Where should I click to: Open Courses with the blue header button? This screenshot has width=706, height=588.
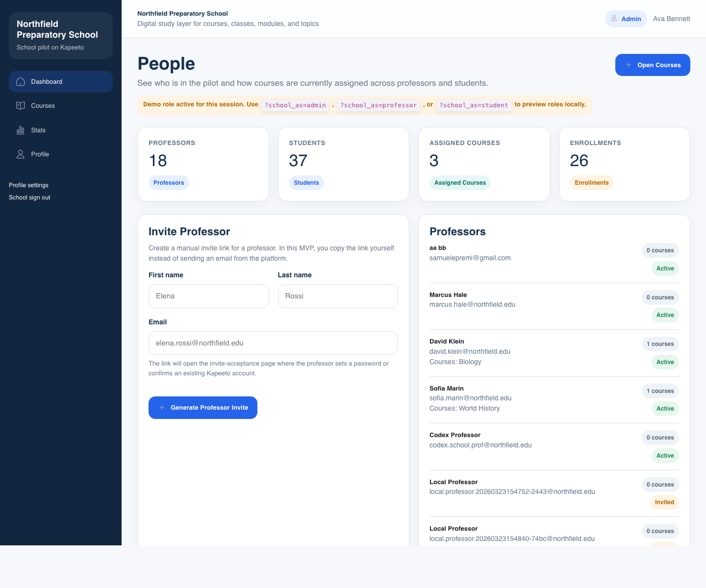pyautogui.click(x=653, y=65)
